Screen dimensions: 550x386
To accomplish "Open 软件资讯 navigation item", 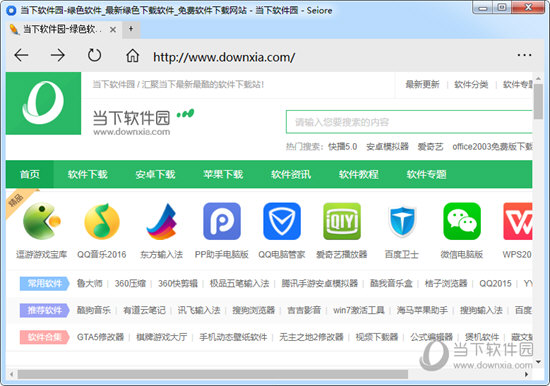I will point(291,174).
